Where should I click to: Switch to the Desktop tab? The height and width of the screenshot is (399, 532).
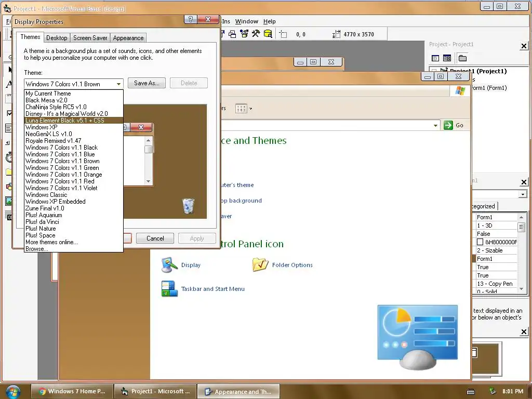(57, 38)
